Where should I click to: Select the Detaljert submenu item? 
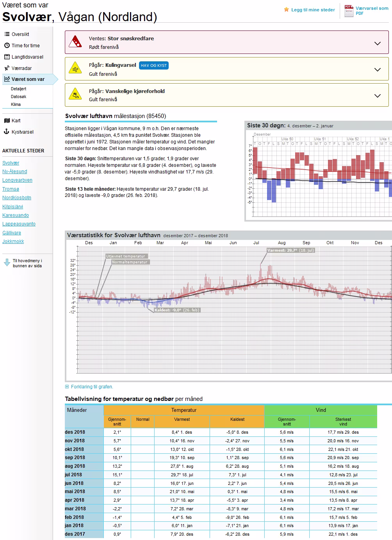click(x=19, y=89)
